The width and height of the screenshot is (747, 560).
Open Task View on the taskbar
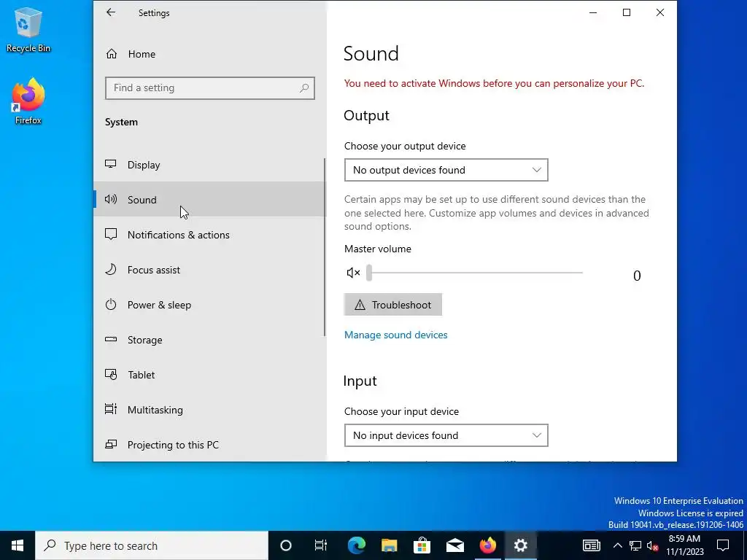321,545
